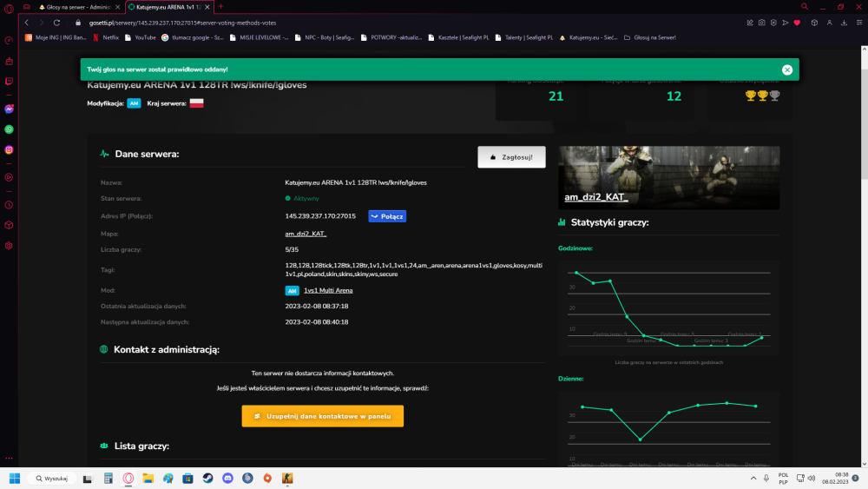Screen dimensions: 868x489
Task: Open the '1vs1 Multi Arena' mod link
Action: point(328,290)
